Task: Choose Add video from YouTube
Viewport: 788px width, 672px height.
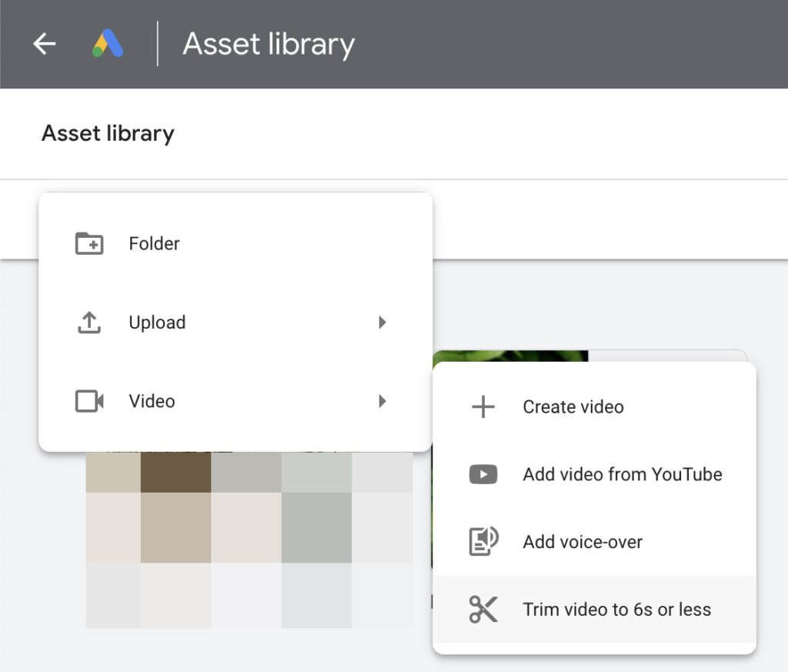Action: click(623, 474)
